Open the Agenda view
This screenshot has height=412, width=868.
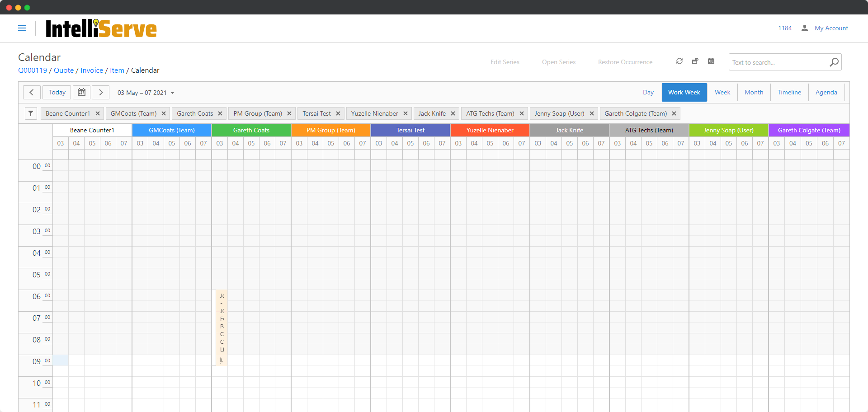(x=826, y=93)
